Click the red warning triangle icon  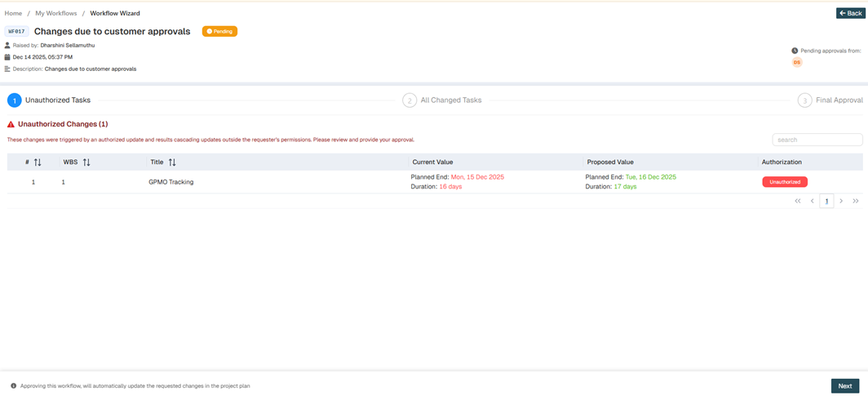(x=11, y=125)
